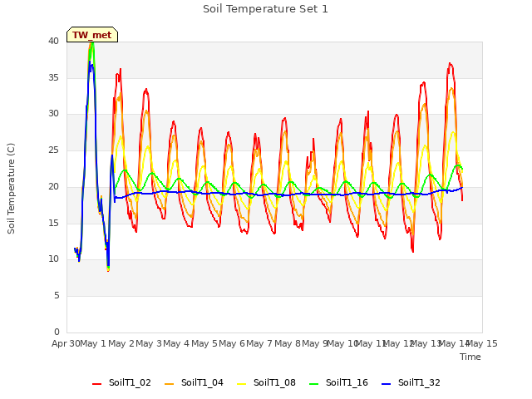Click the May 15 x-axis tick label

pos(482,343)
